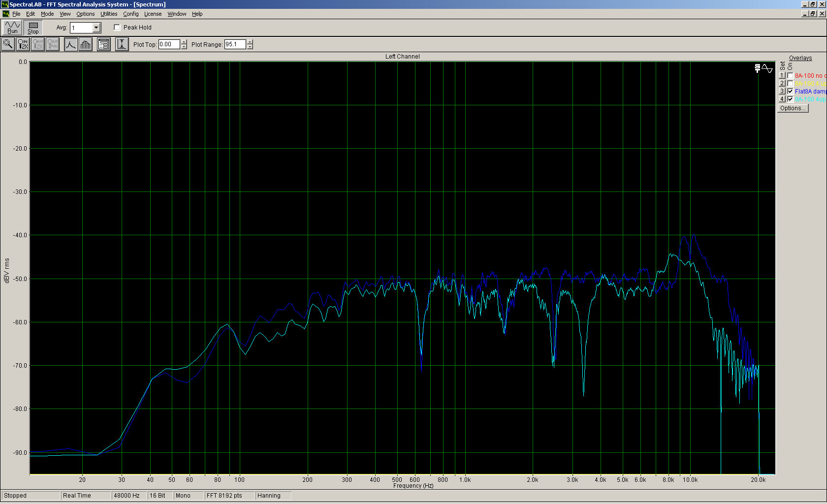Click the Set 1 overlay button
This screenshot has height=504, width=827.
(782, 76)
